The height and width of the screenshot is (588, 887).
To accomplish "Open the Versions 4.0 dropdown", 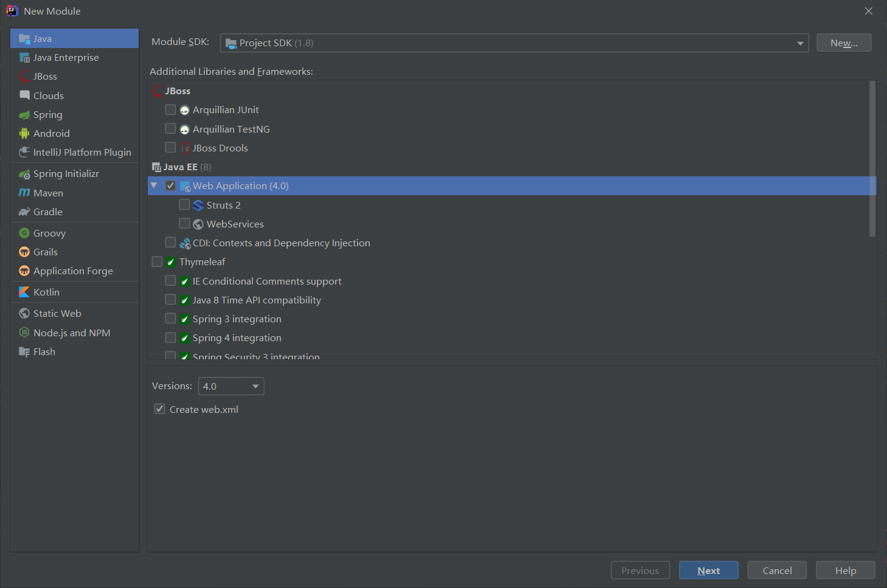I will (x=231, y=386).
